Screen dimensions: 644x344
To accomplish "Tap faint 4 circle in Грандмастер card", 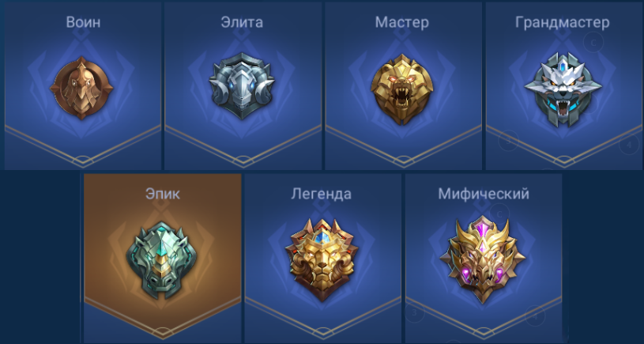I will tap(629, 144).
